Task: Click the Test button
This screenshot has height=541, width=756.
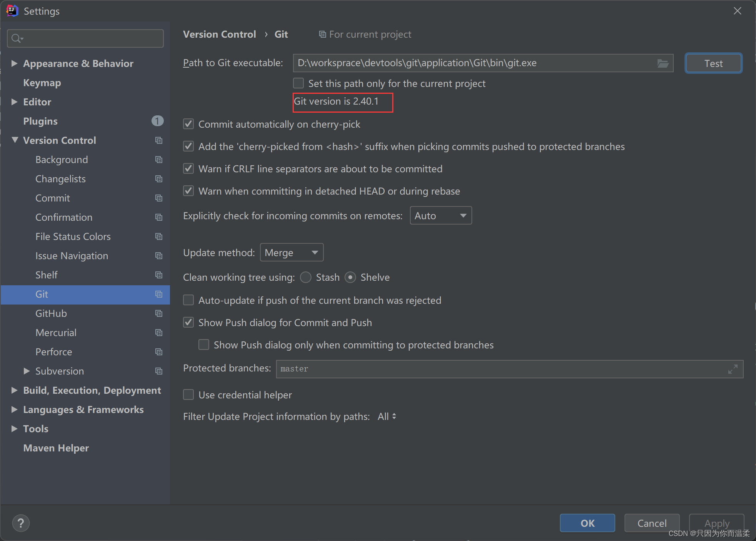Action: tap(713, 63)
